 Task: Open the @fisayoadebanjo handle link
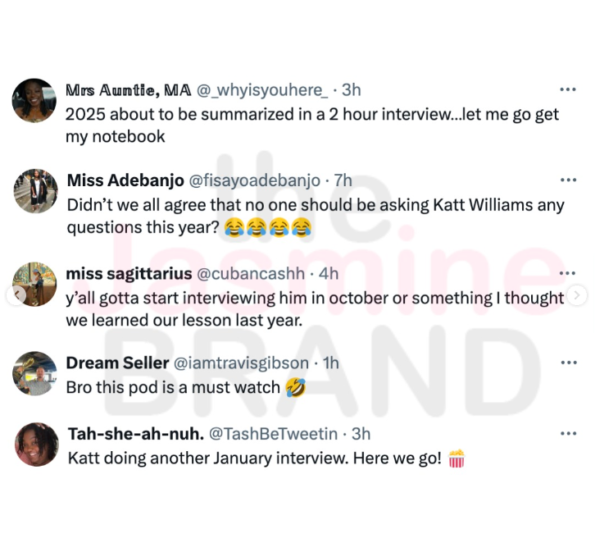point(255,181)
